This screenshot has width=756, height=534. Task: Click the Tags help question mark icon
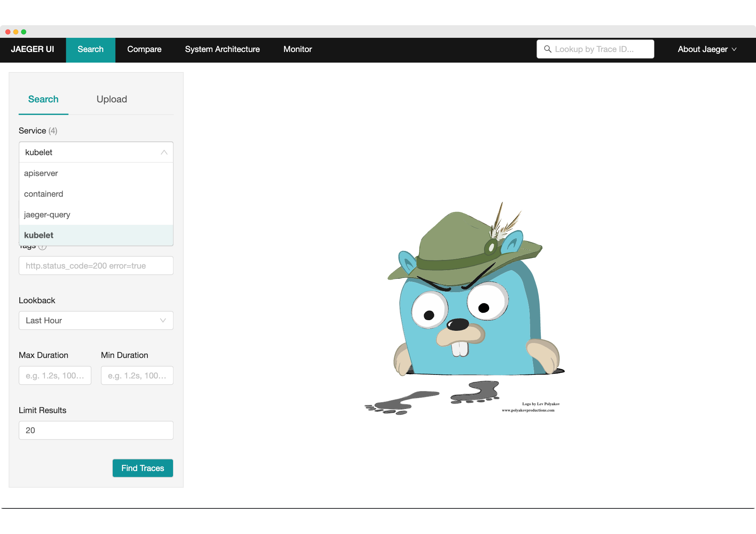pos(43,248)
